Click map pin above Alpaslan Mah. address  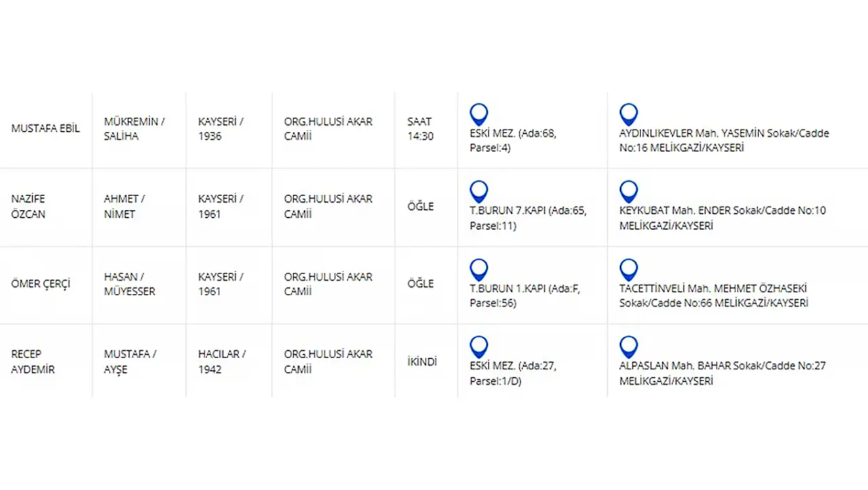tap(629, 348)
